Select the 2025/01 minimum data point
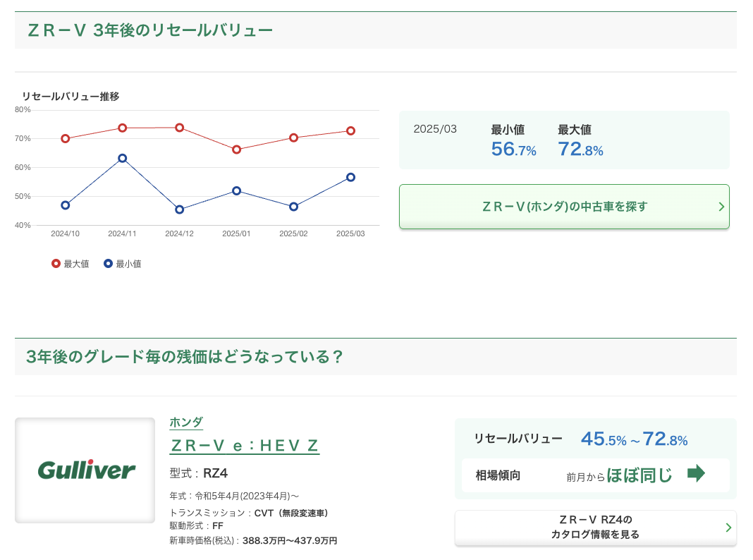 [x=236, y=190]
